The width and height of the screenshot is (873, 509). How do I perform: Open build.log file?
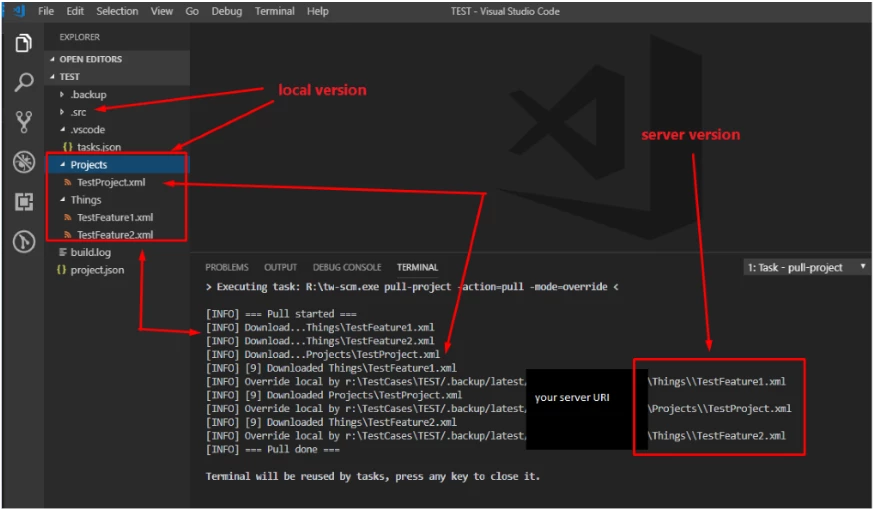[90, 252]
